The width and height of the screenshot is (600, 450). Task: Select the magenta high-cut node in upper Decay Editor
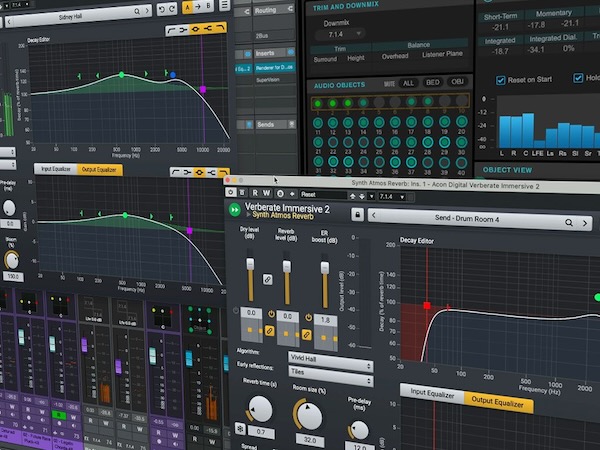tap(203, 89)
